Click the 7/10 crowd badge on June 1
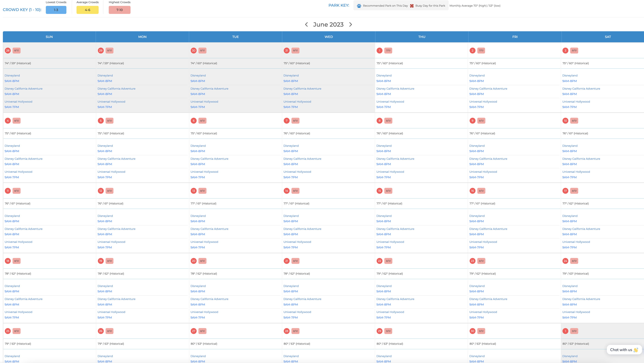This screenshot has height=363, width=644. pyautogui.click(x=388, y=50)
